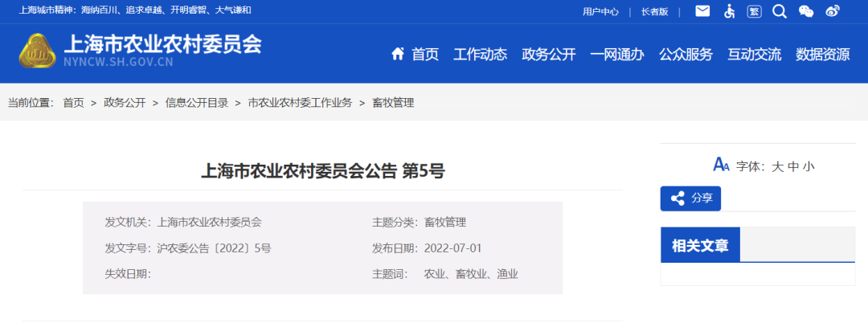Open 一网通办 menu
868x327 pixels.
(x=617, y=54)
